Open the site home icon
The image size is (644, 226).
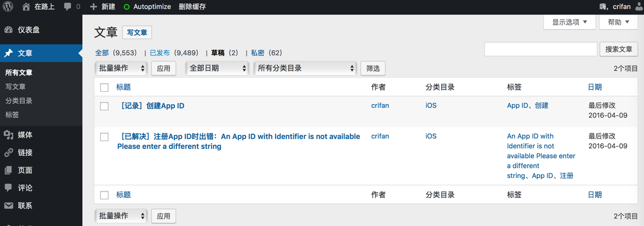point(26,7)
